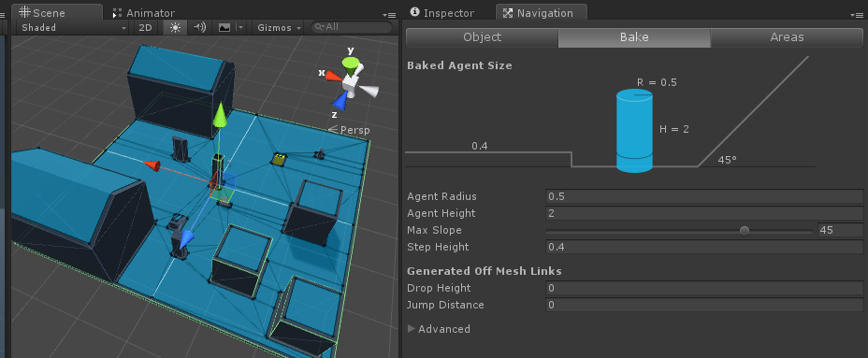Toggle scene audio speaker icon

coord(200,28)
